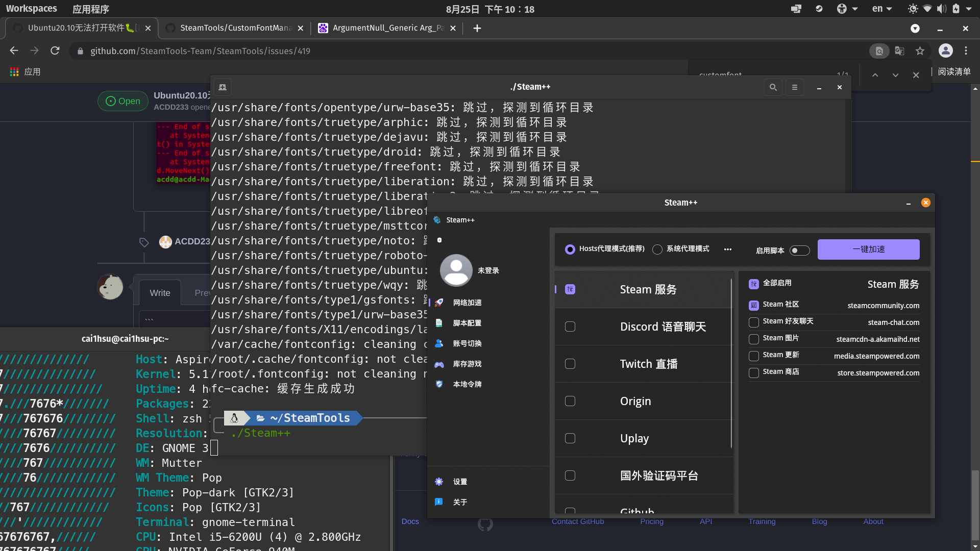
Task: Bookmark this page with star icon
Action: 920,51
